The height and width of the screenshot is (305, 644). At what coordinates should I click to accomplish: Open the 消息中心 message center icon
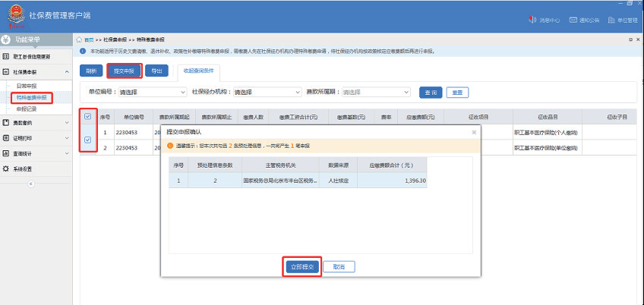pos(533,20)
